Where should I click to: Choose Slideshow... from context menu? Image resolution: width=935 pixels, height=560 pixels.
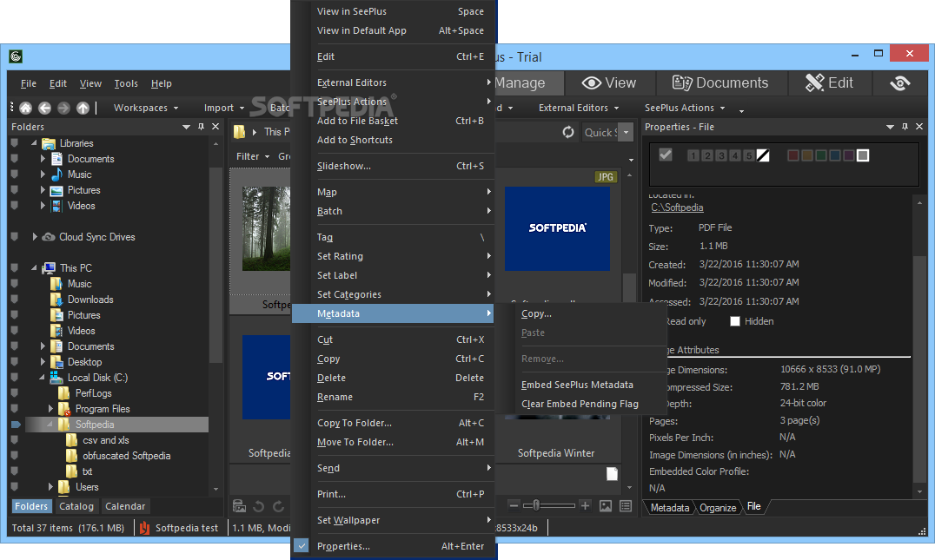tap(394, 166)
